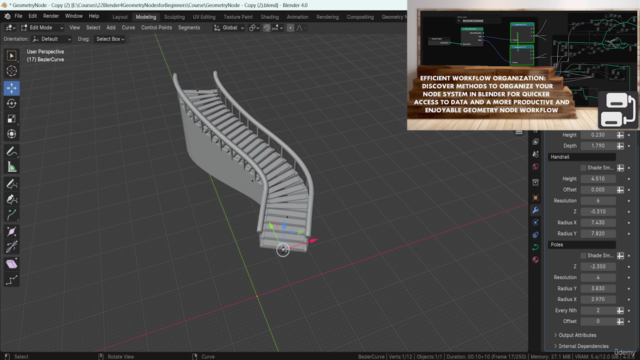Toggle proportional editing in header
The height and width of the screenshot is (360, 640).
coord(290,28)
